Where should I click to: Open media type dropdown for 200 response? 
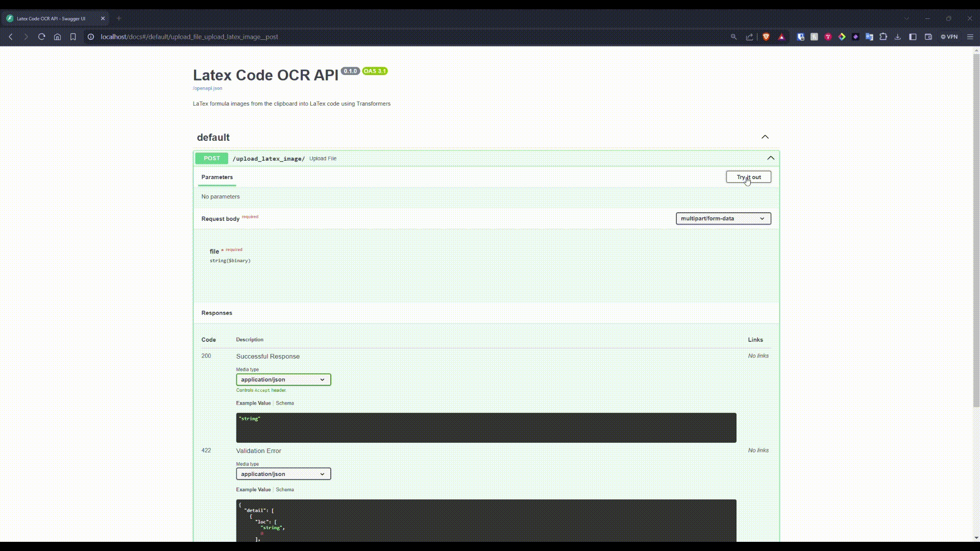[283, 380]
